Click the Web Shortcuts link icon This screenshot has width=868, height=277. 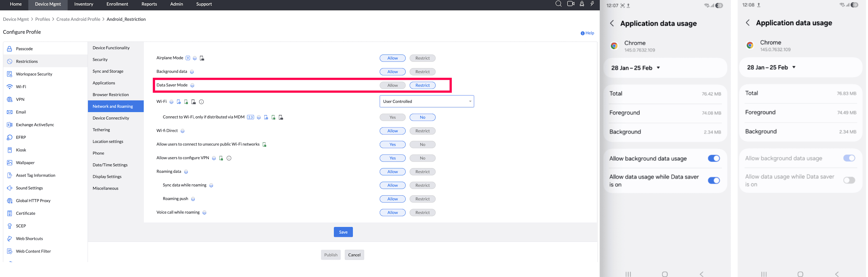tap(10, 239)
